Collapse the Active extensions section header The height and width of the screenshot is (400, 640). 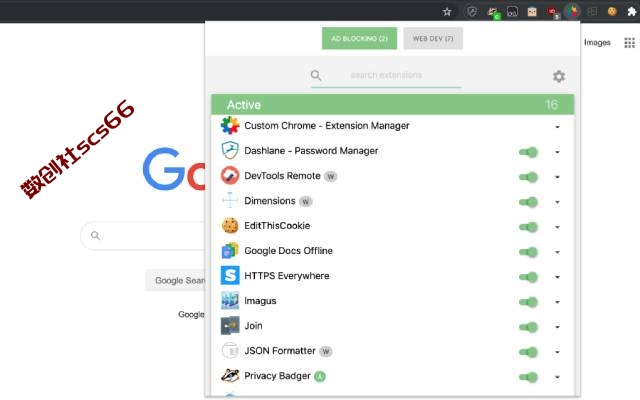pos(393,104)
